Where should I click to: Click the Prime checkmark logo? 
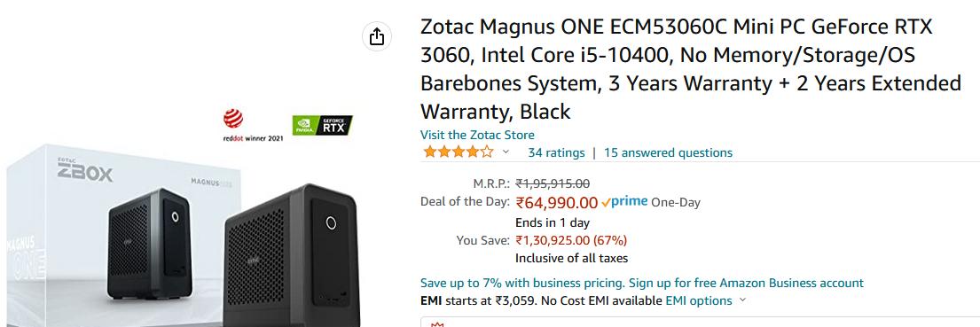click(x=624, y=202)
